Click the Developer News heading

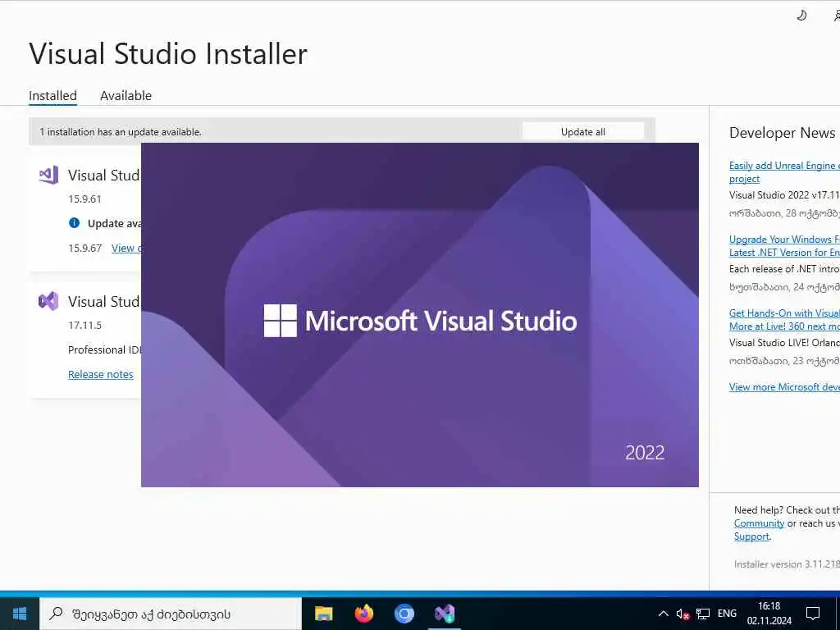(782, 133)
